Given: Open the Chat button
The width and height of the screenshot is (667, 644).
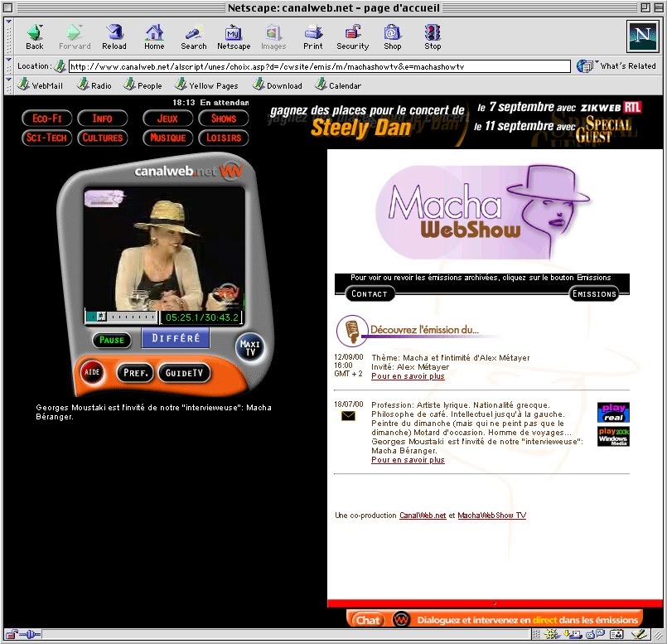Looking at the screenshot, I should click(x=368, y=620).
